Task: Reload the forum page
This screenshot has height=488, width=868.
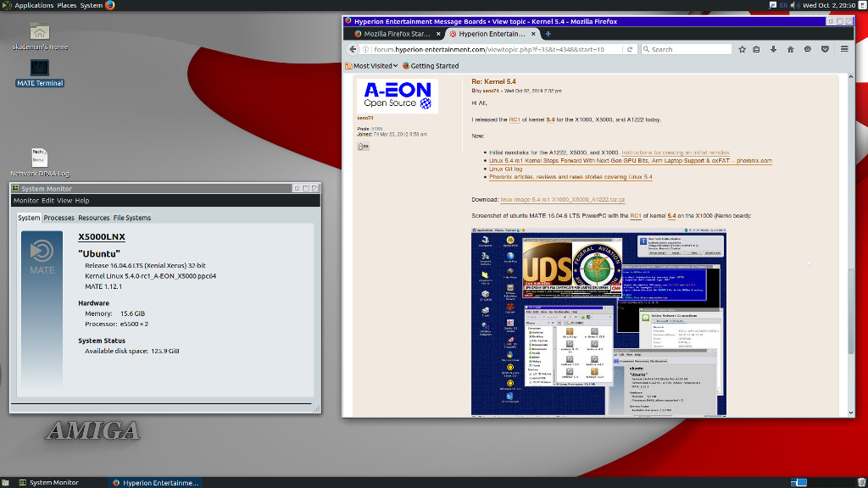Action: pyautogui.click(x=630, y=49)
